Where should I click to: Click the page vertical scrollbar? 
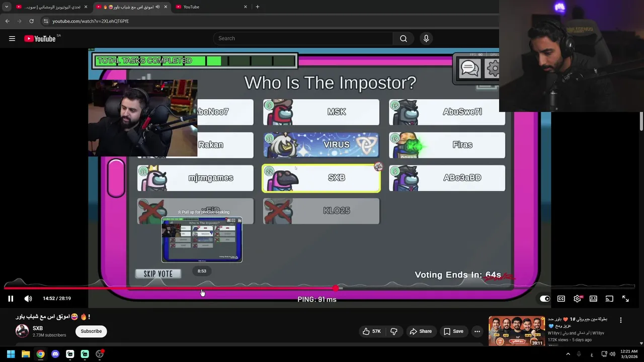(641, 121)
